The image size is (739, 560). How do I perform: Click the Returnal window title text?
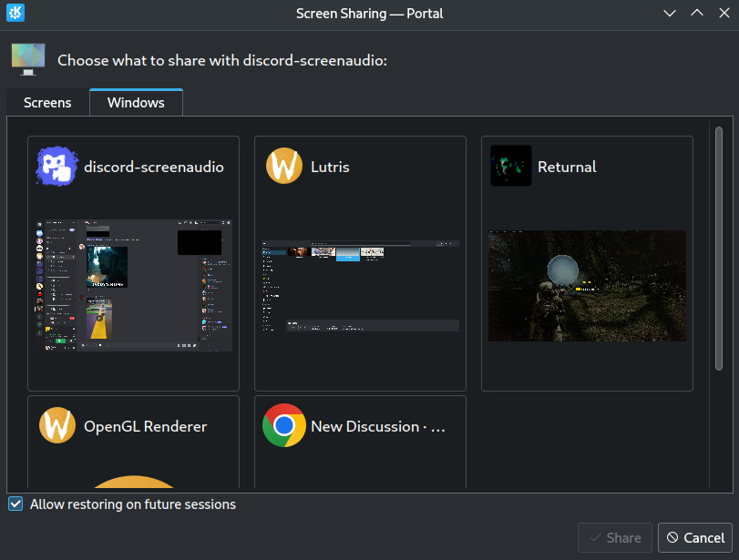567,167
